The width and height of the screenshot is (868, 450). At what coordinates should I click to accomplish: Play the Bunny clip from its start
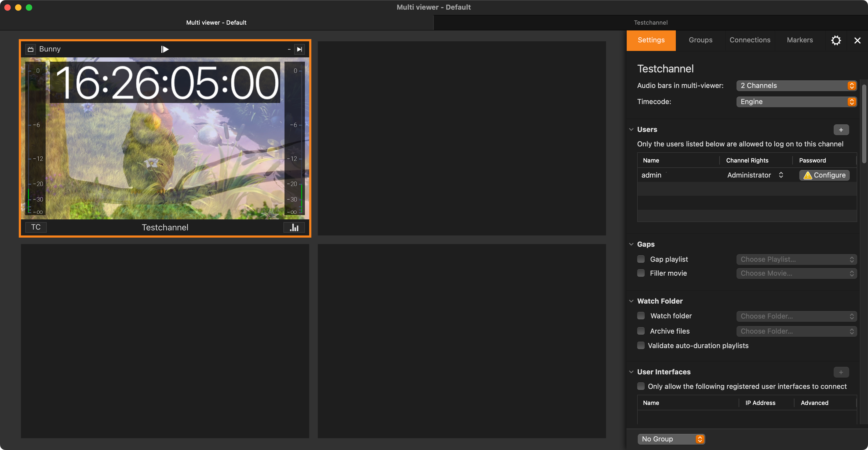pyautogui.click(x=165, y=49)
